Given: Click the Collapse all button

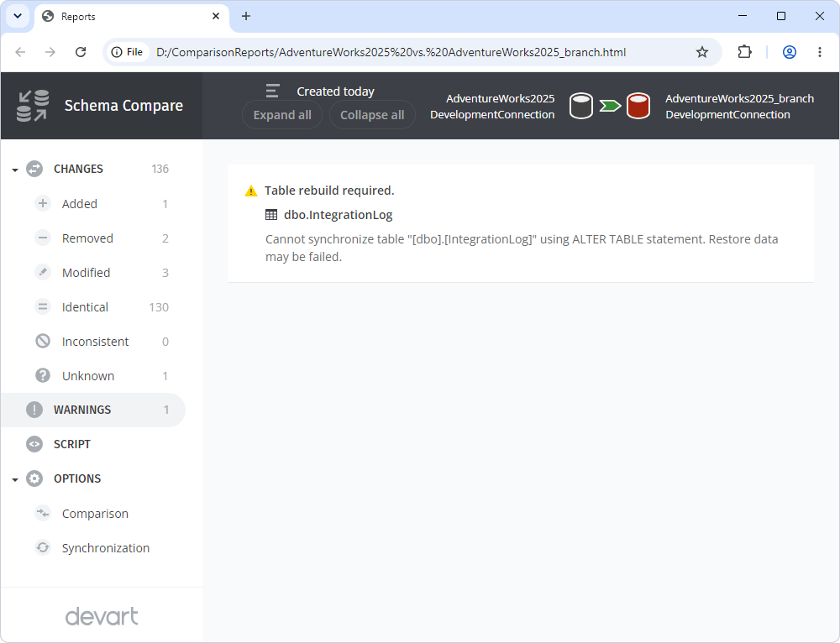Looking at the screenshot, I should [x=372, y=114].
